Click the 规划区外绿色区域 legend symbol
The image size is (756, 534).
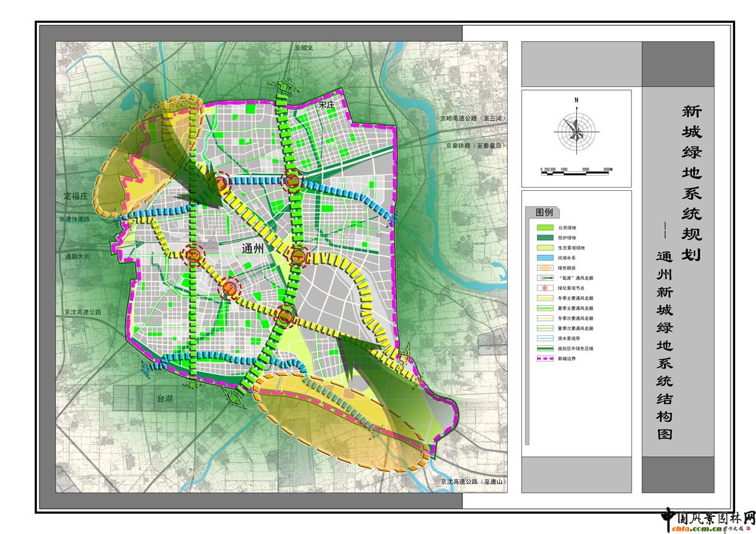coord(546,349)
